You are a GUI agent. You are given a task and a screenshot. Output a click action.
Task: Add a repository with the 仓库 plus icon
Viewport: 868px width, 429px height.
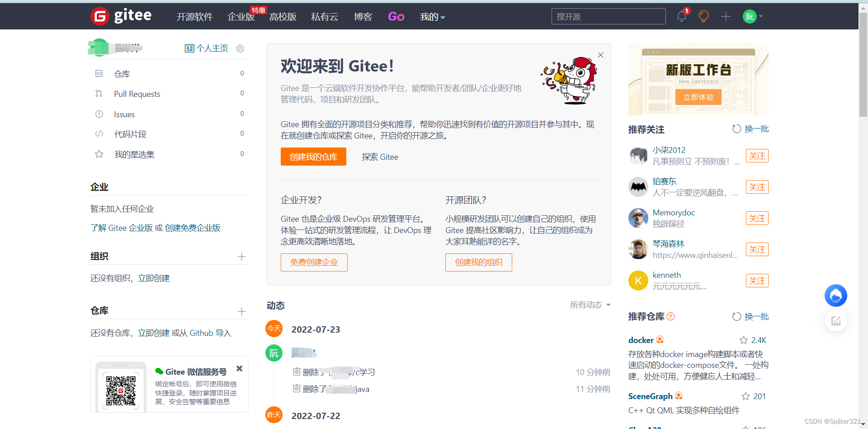pyautogui.click(x=241, y=311)
